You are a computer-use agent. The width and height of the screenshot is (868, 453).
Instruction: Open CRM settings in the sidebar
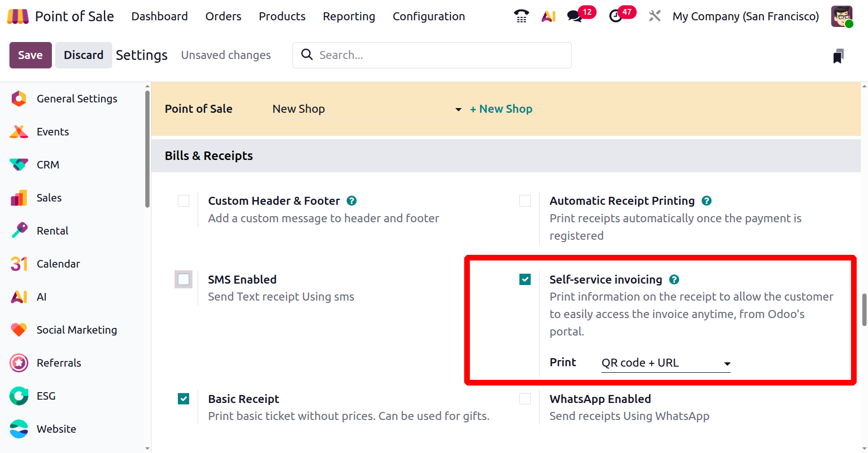pyautogui.click(x=48, y=165)
